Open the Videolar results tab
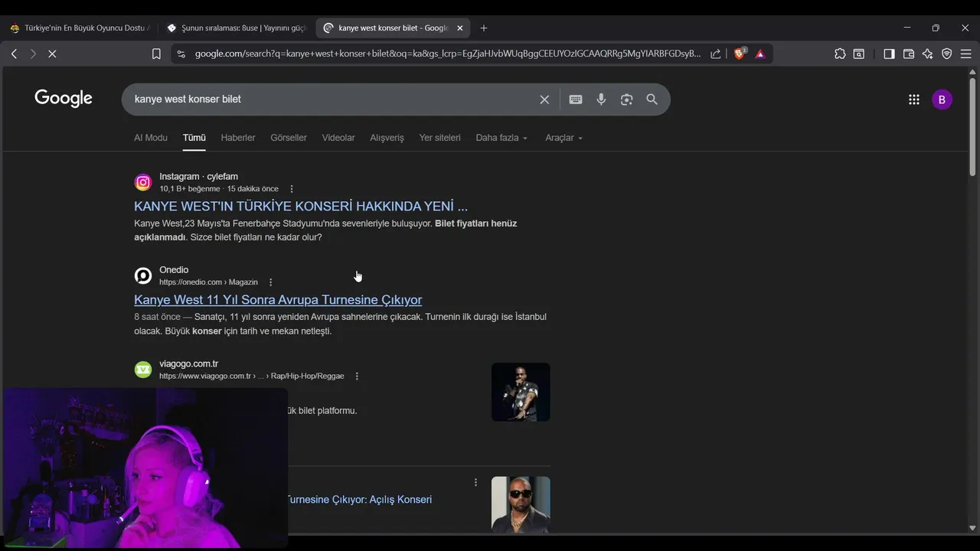This screenshot has width=980, height=551. pyautogui.click(x=338, y=138)
